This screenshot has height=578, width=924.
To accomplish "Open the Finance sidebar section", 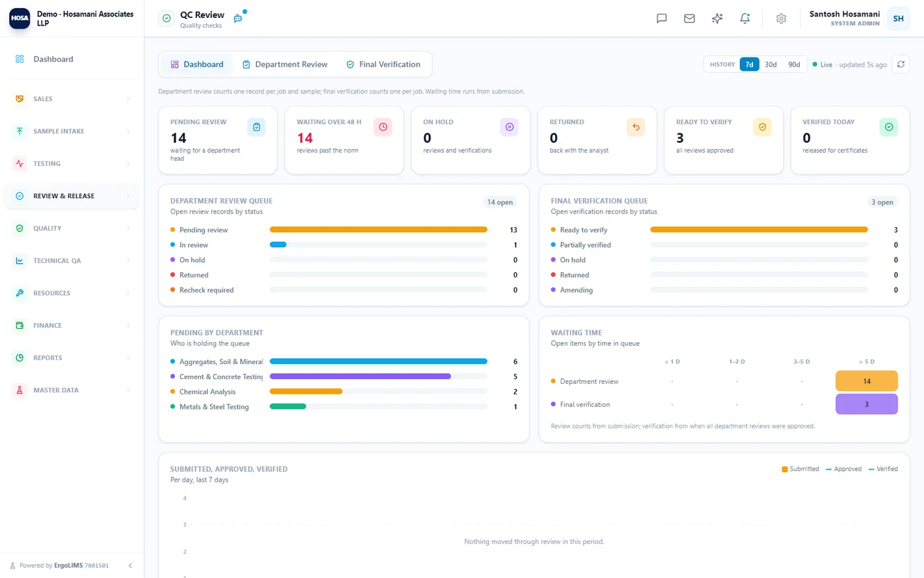I will [72, 325].
